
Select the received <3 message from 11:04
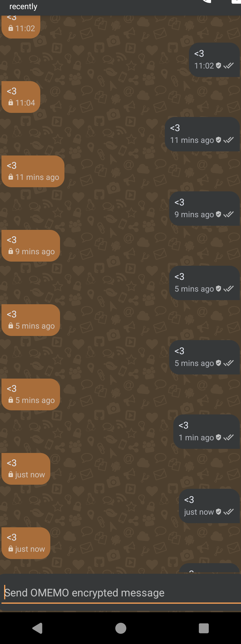click(21, 97)
